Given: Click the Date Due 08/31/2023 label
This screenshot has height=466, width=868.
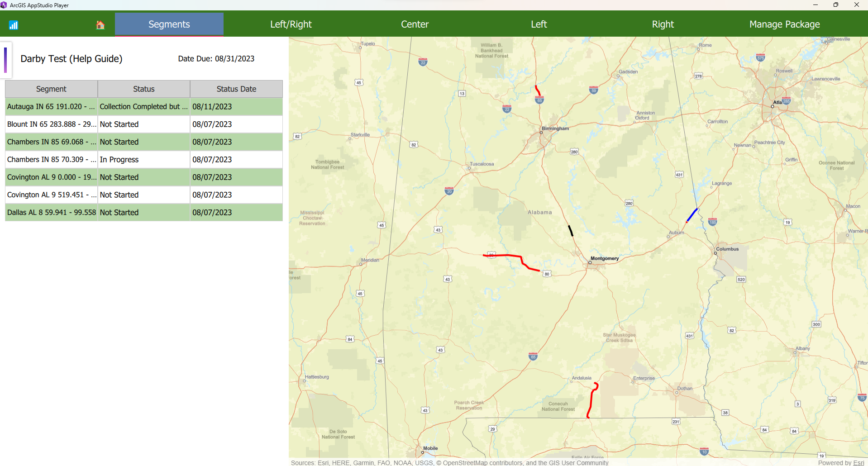Looking at the screenshot, I should point(216,59).
